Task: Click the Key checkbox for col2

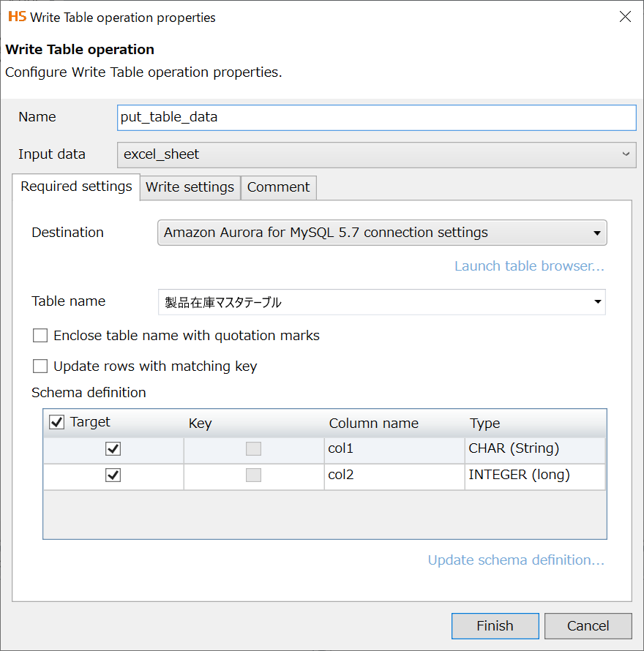Action: coord(253,475)
